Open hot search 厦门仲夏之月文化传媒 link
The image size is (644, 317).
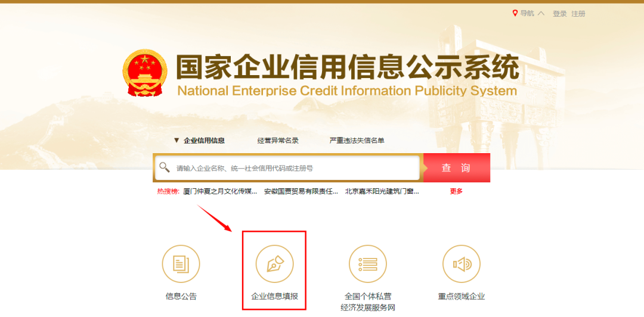(x=220, y=191)
